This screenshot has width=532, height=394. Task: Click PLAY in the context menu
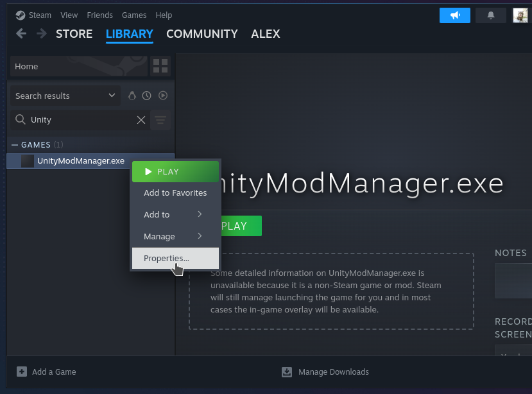coord(175,172)
